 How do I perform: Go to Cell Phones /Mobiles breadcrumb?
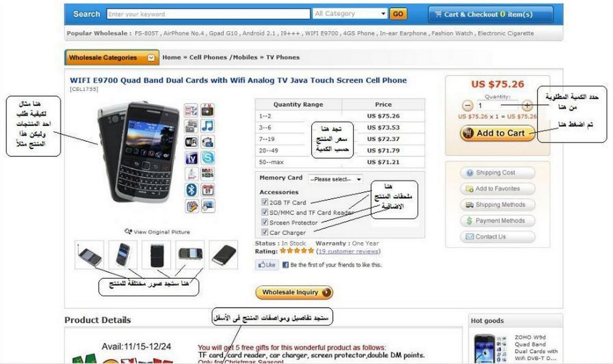pyautogui.click(x=223, y=57)
